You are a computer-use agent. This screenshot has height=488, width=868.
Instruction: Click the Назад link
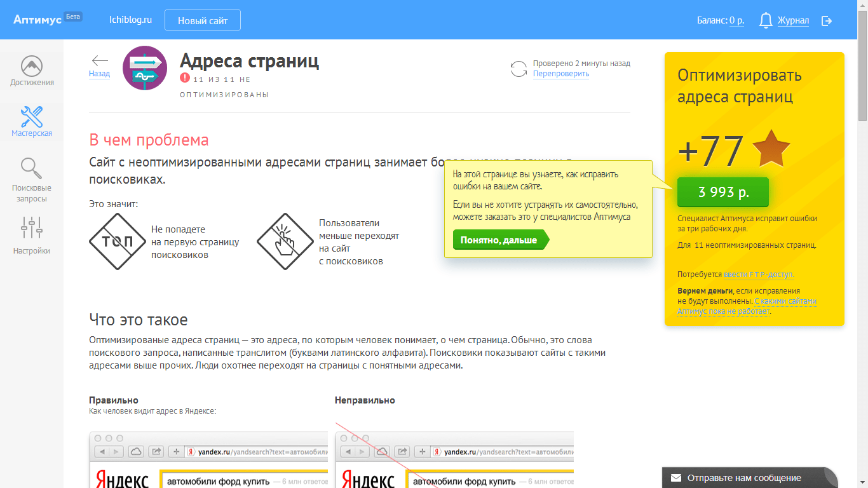pyautogui.click(x=99, y=74)
